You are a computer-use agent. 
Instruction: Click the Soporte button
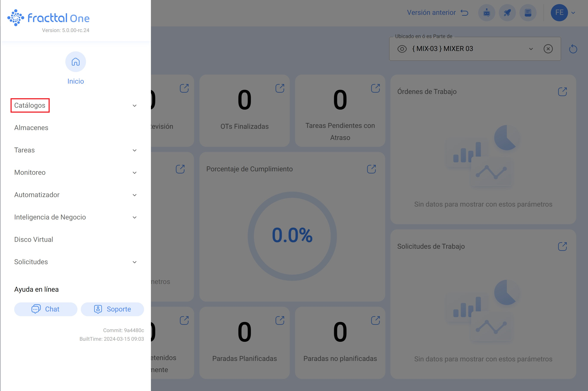(x=112, y=309)
